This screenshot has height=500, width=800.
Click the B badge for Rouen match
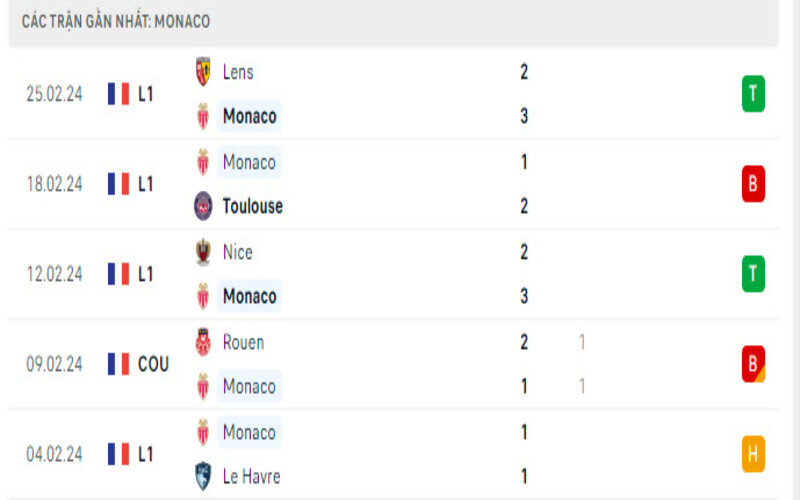(x=753, y=364)
